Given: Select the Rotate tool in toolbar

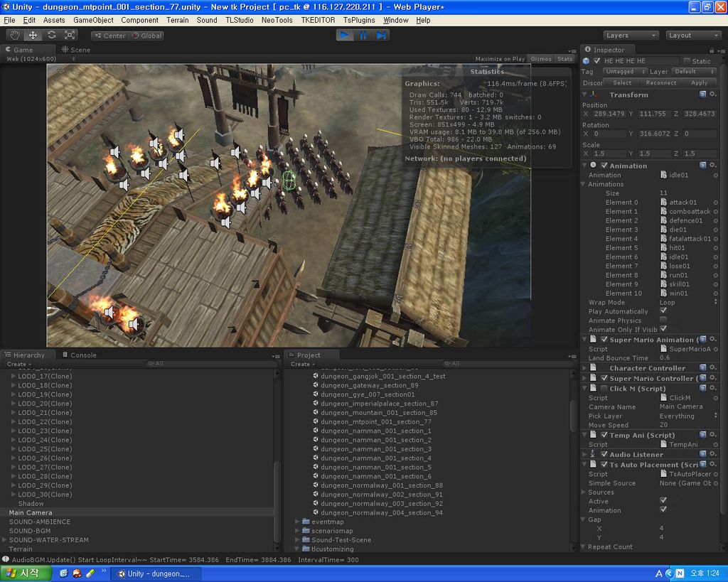Looking at the screenshot, I should click(51, 36).
